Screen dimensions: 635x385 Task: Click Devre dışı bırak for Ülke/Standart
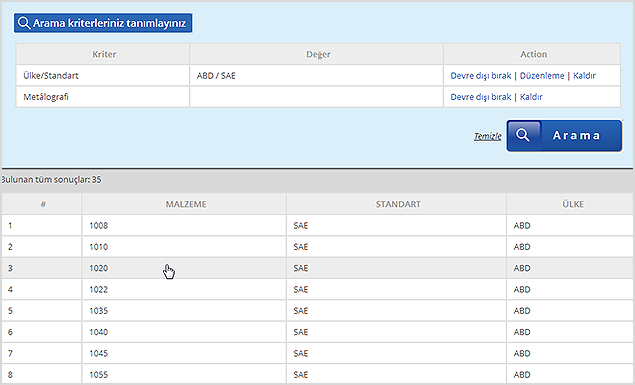481,76
